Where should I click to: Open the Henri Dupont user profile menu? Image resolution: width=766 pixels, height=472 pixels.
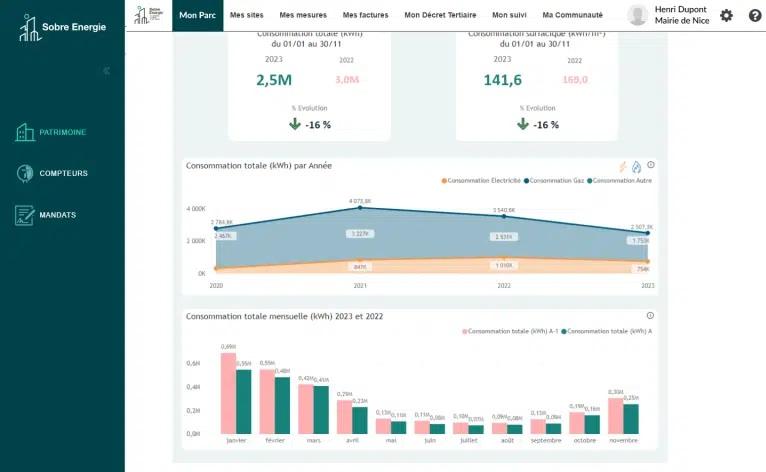(x=666, y=15)
